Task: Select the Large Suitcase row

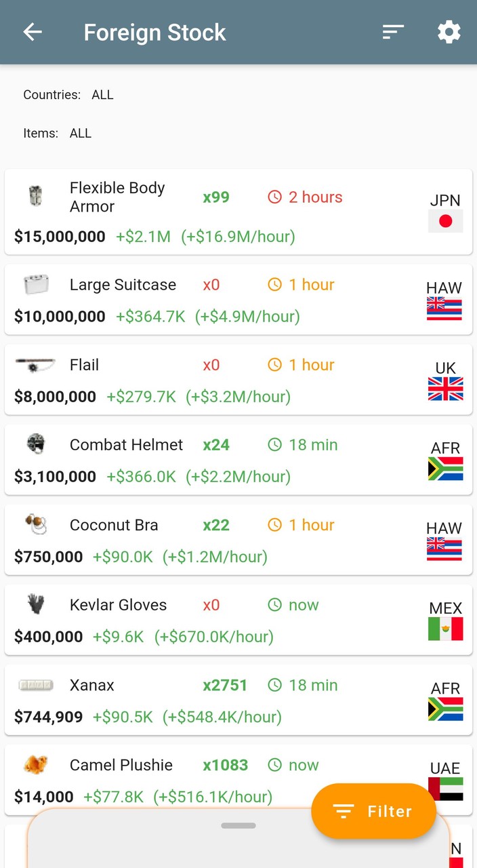Action: tap(239, 300)
